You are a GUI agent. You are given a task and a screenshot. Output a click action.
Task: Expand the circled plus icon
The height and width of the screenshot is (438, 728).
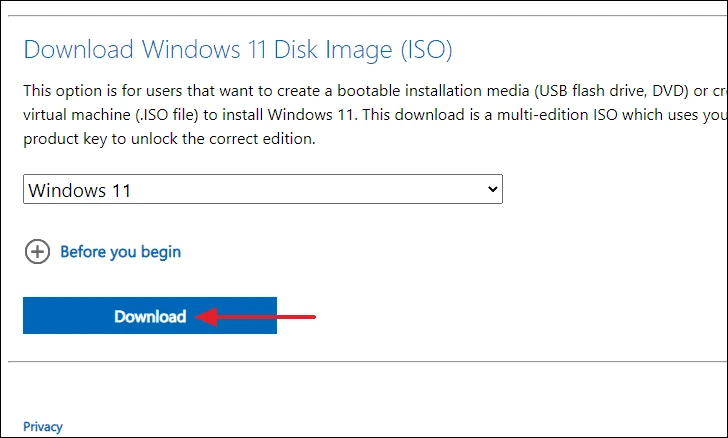(x=37, y=252)
